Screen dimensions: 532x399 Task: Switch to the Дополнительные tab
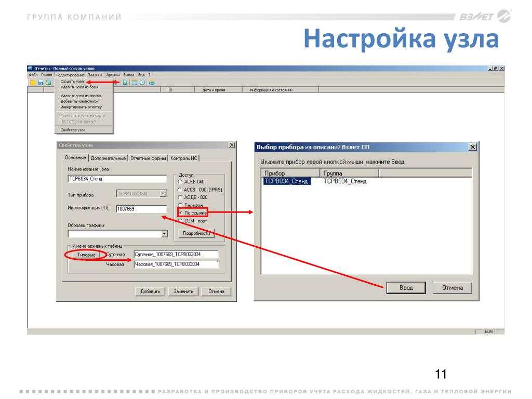tap(108, 158)
